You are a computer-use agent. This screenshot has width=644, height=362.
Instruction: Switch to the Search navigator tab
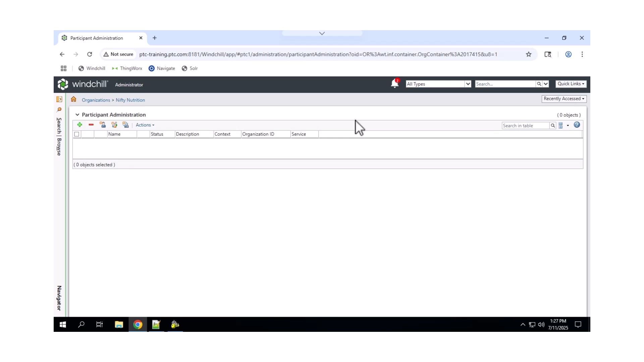click(59, 126)
